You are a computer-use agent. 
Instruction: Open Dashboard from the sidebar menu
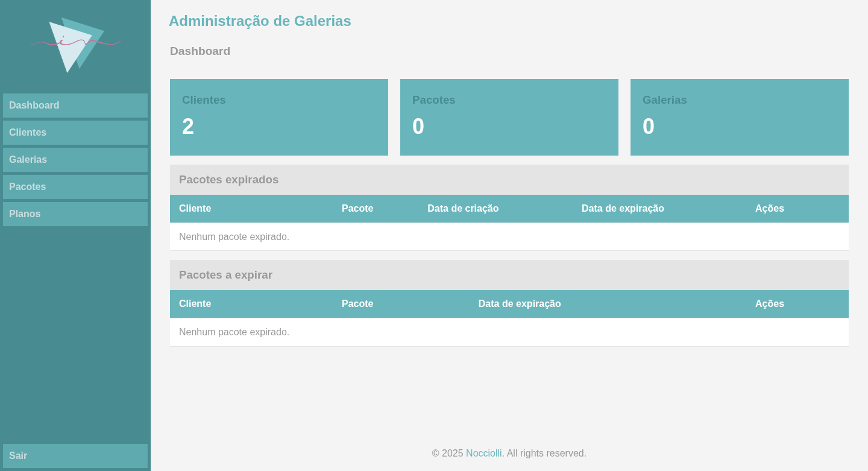pyautogui.click(x=75, y=106)
